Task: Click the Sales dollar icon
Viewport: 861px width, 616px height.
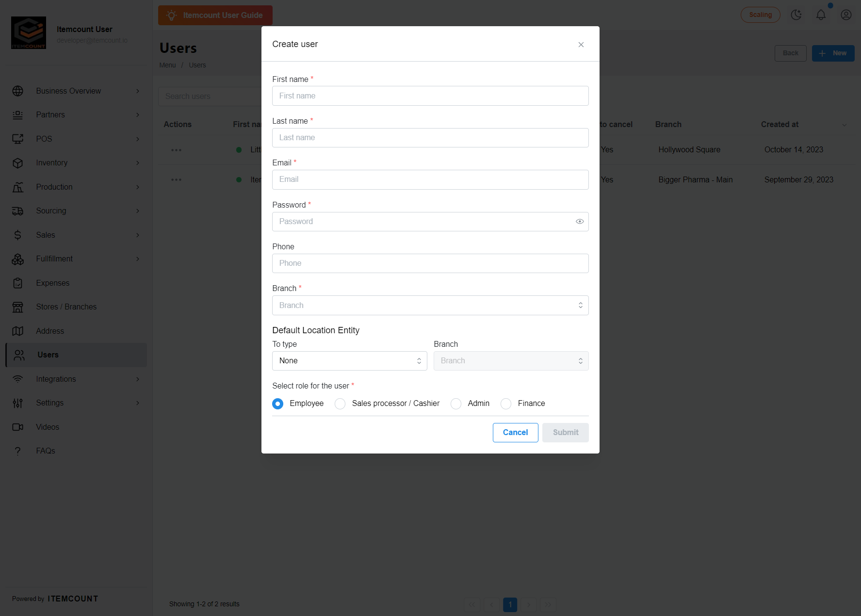Action: pos(18,235)
